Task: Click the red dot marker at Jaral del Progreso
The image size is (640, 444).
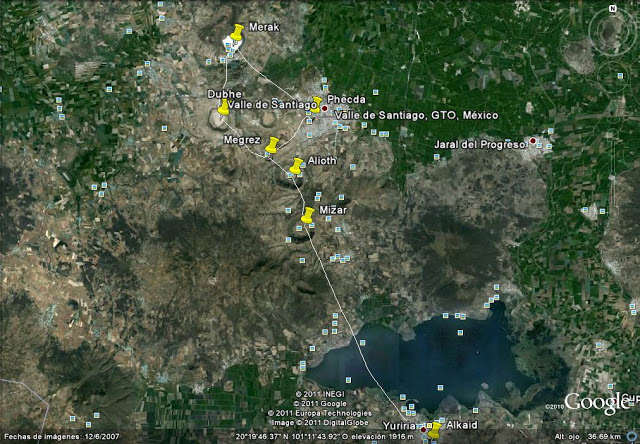Action: 533,140
